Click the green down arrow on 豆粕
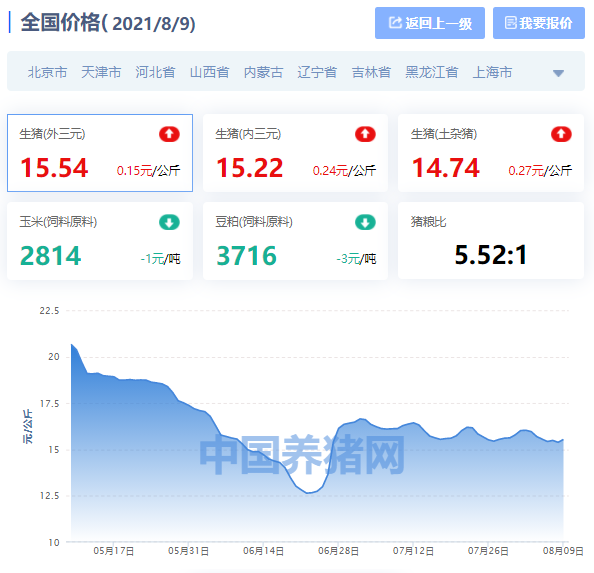594x573 pixels. (365, 222)
